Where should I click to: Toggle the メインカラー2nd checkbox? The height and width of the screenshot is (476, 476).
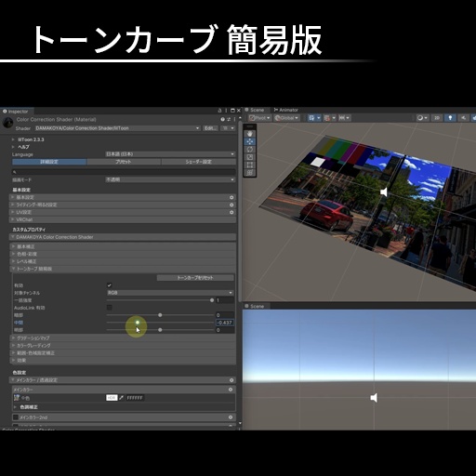pyautogui.click(x=16, y=417)
